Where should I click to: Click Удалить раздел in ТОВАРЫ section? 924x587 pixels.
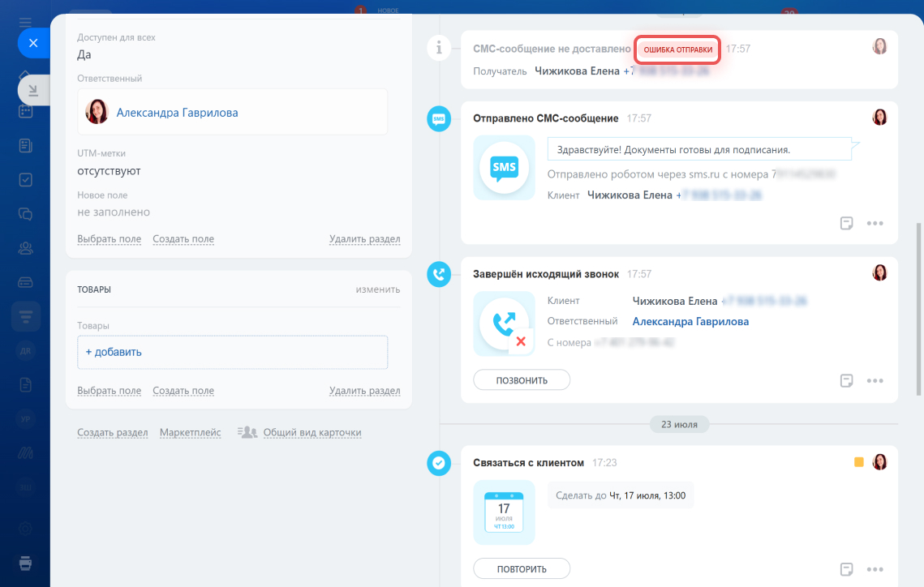pyautogui.click(x=364, y=390)
